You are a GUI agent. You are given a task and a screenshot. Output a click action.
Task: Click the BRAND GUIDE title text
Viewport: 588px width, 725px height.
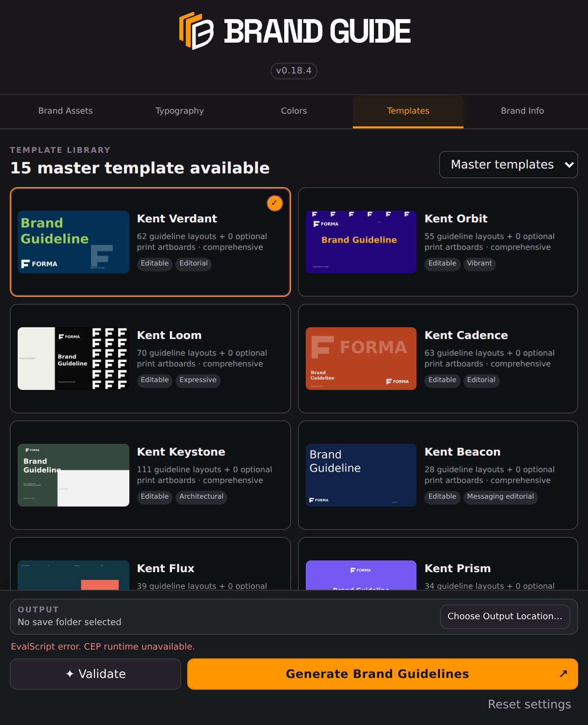[x=318, y=31]
